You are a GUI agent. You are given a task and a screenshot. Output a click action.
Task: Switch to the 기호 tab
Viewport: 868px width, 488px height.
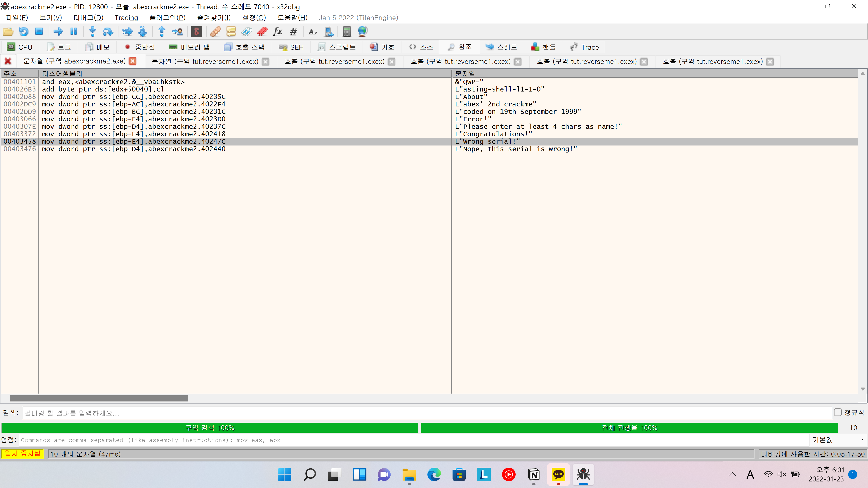[x=382, y=47]
